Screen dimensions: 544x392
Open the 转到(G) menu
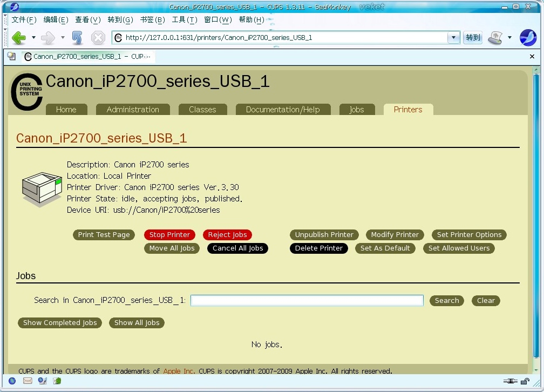(x=120, y=20)
